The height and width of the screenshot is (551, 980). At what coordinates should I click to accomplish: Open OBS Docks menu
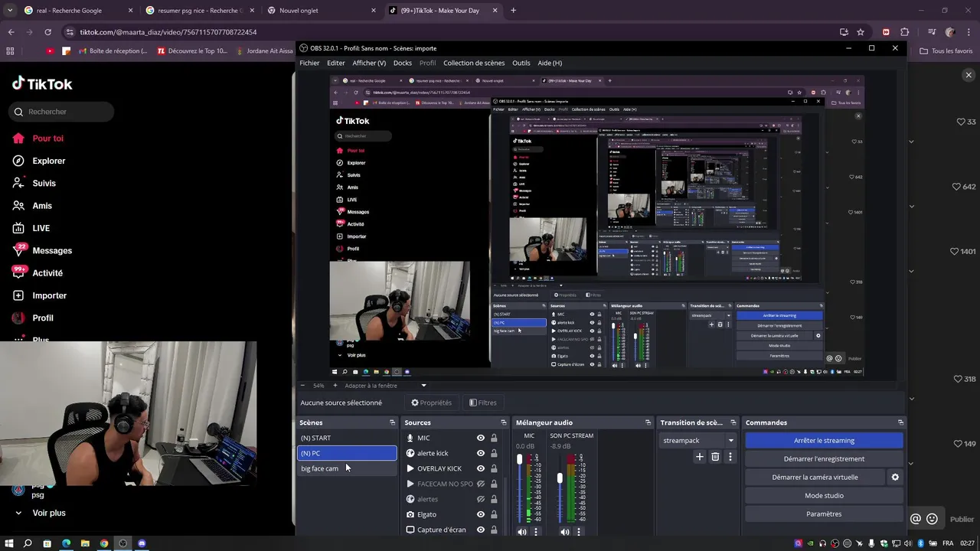click(403, 63)
